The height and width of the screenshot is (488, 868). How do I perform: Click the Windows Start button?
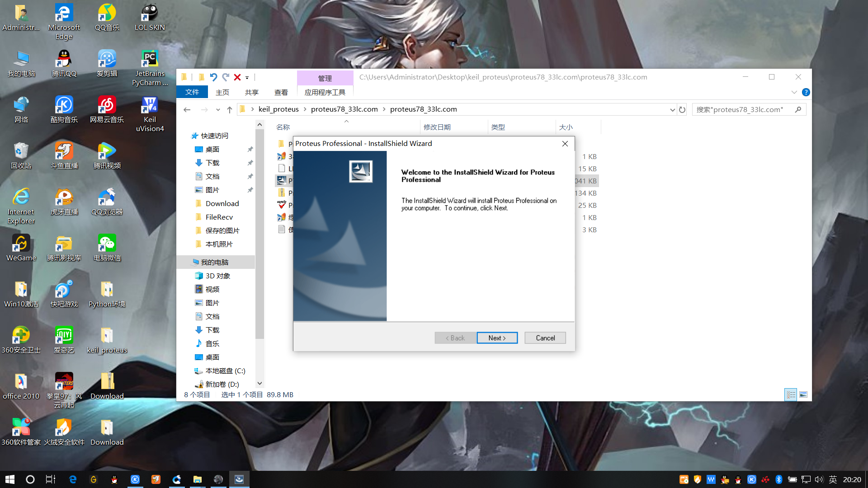click(10, 479)
